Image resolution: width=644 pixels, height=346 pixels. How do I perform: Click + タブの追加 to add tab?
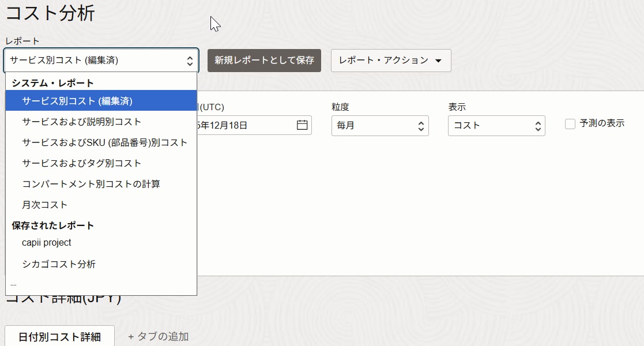[158, 337]
